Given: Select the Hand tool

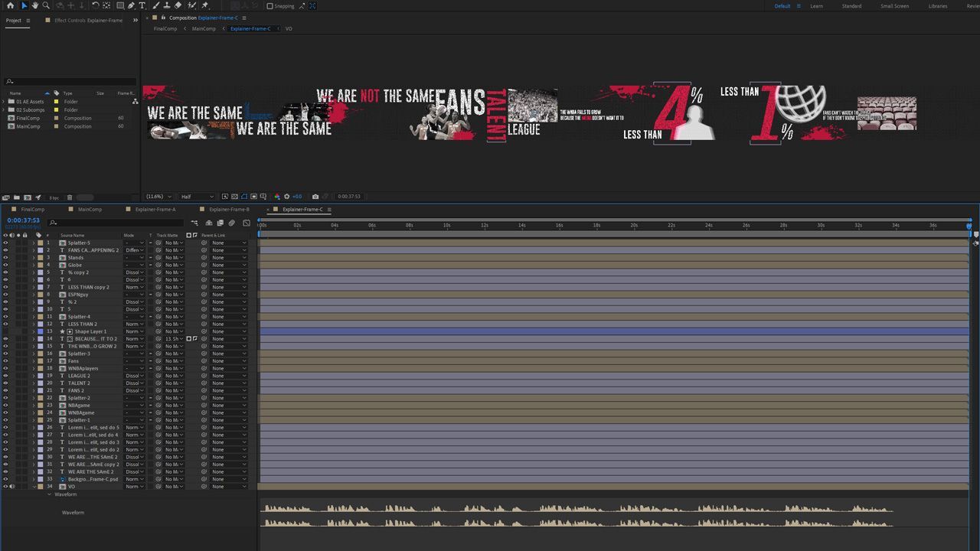Looking at the screenshot, I should click(x=34, y=5).
